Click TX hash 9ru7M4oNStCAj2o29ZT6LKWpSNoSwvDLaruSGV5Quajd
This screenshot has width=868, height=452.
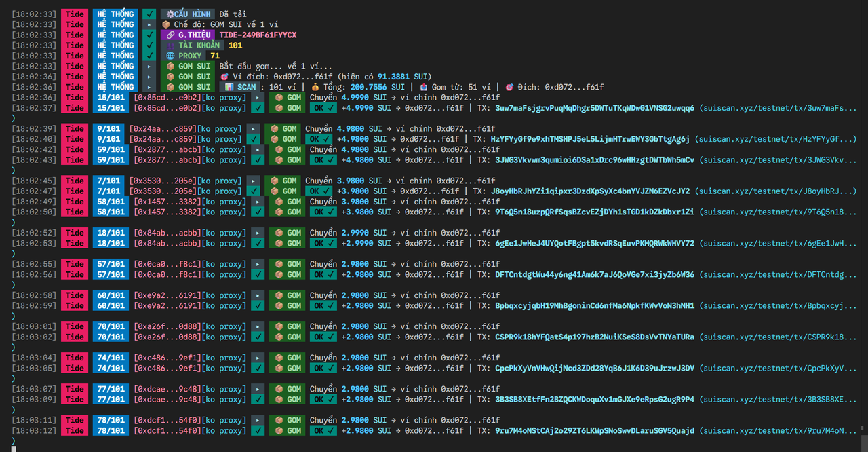click(x=595, y=431)
